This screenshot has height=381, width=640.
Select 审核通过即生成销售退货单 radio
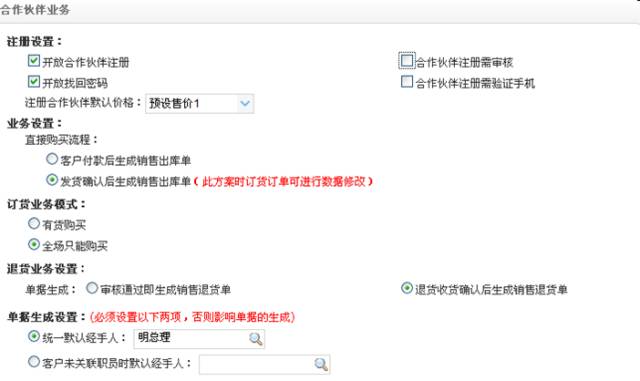92,288
